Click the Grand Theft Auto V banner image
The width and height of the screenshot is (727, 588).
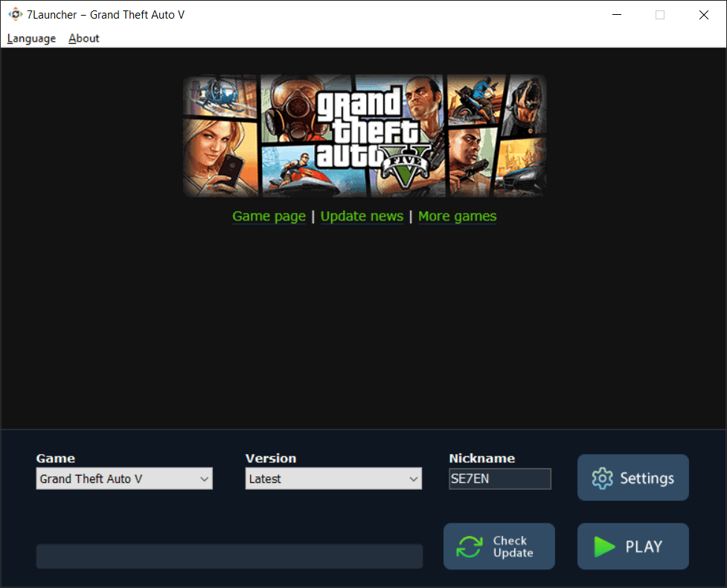tap(365, 136)
